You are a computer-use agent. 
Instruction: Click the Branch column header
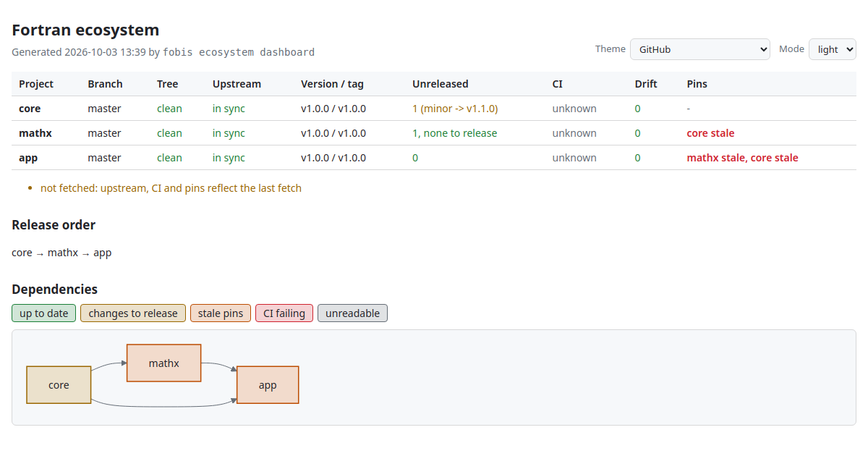point(106,84)
